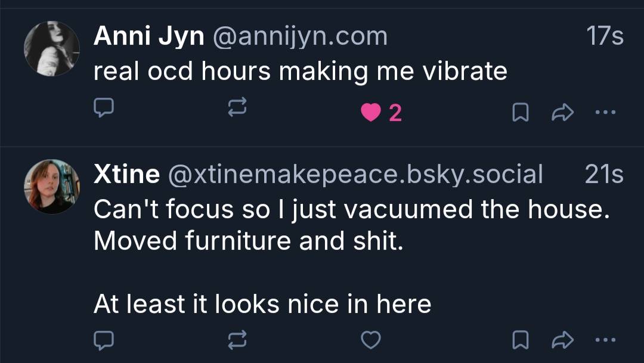Image resolution: width=644 pixels, height=363 pixels.
Task: Share Anni Jyn's post
Action: [x=563, y=111]
